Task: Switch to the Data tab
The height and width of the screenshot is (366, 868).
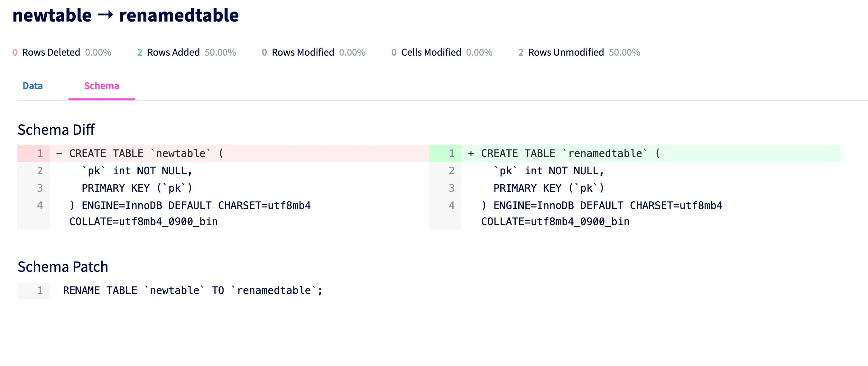Action: click(33, 86)
